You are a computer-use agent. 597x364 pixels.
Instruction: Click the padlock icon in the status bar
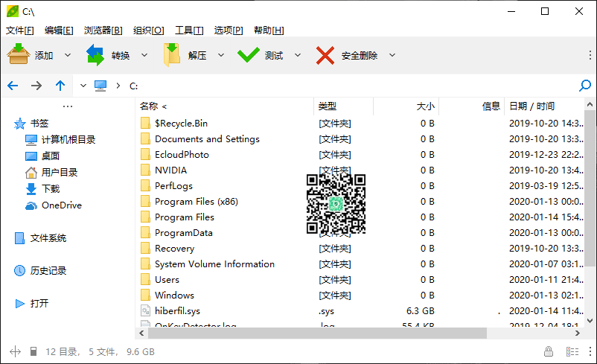[x=549, y=351]
